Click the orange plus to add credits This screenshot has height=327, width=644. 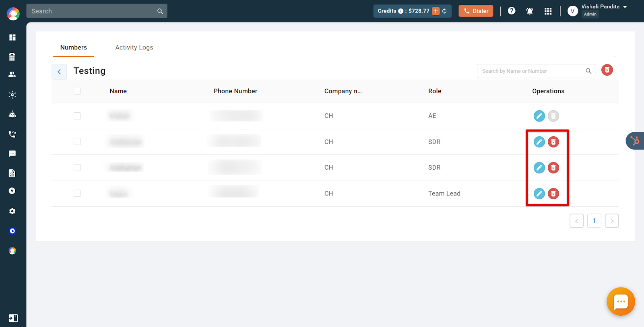(436, 11)
